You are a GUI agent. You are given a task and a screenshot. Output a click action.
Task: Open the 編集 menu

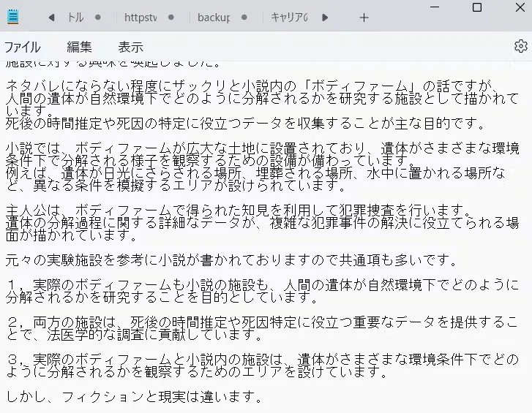79,47
